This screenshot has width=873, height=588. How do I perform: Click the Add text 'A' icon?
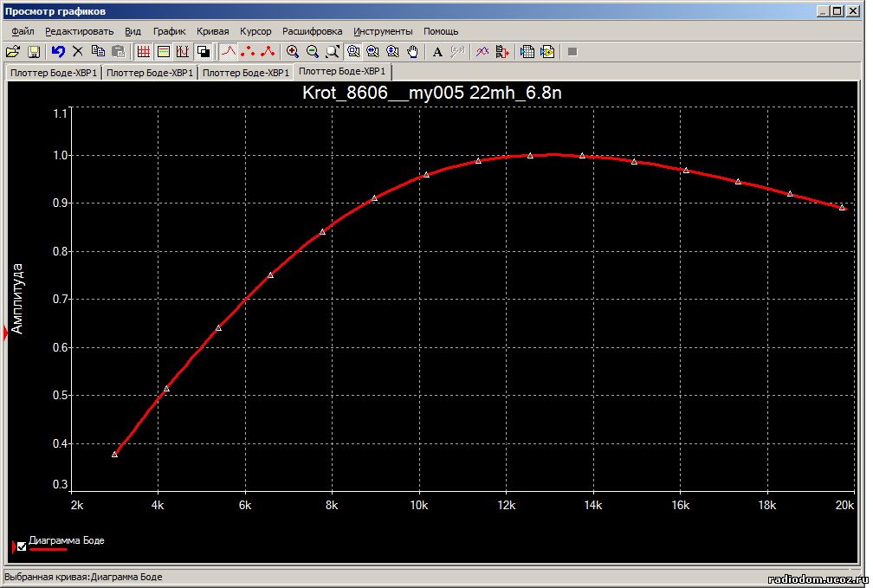[x=437, y=52]
